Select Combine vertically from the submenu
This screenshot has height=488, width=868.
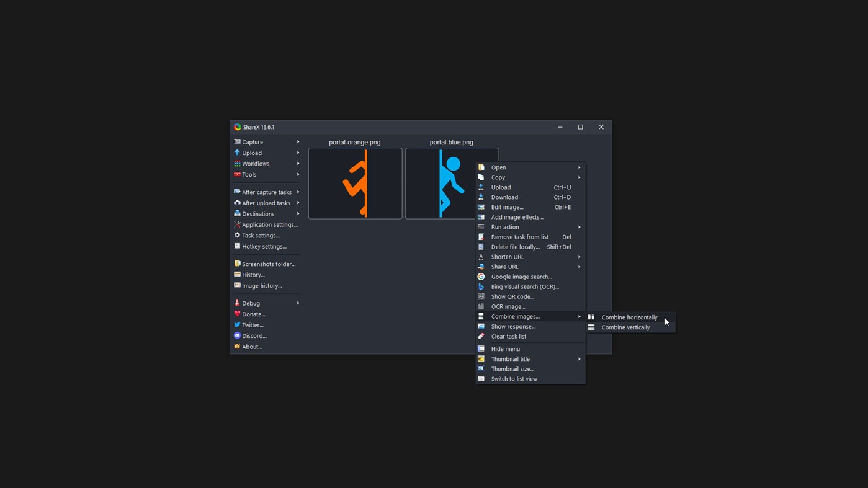point(625,327)
